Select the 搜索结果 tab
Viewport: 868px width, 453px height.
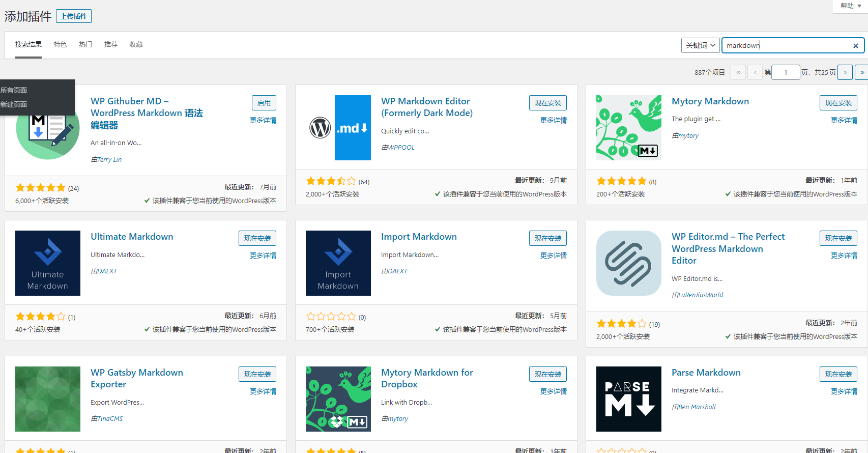click(x=28, y=45)
